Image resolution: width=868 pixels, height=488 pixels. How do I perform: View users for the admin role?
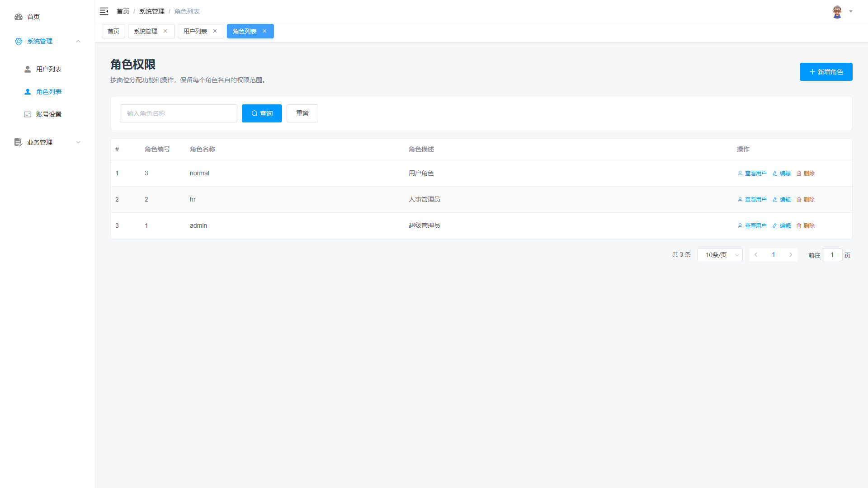coord(752,226)
